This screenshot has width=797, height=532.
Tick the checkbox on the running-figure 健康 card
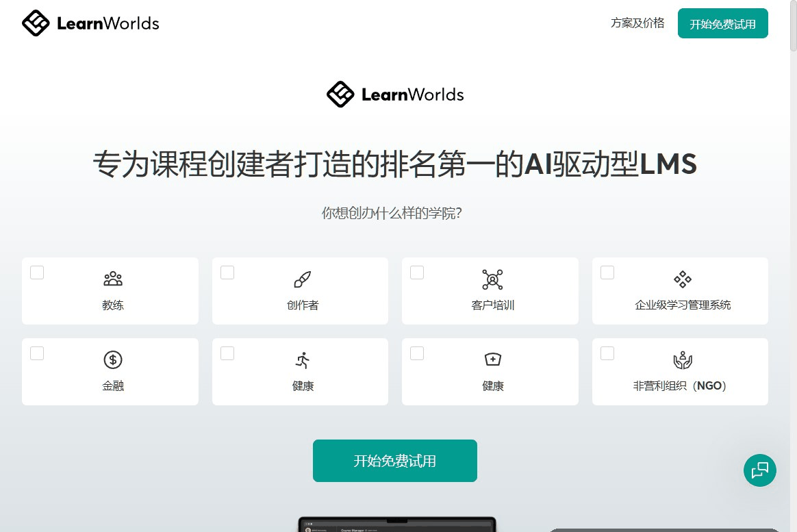point(227,353)
